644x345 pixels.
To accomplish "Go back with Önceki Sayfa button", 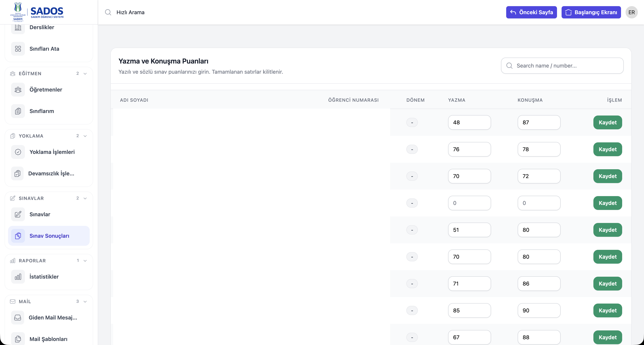I will pos(531,12).
